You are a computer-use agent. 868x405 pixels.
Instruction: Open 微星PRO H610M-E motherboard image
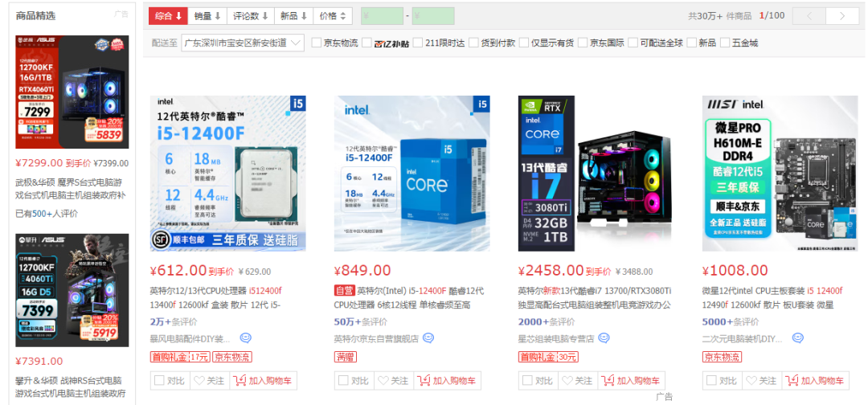780,174
